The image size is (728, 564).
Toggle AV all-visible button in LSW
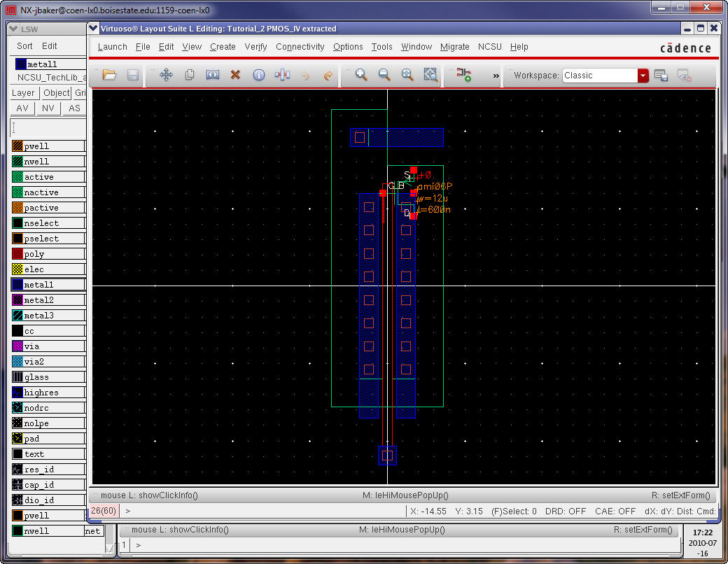(22, 108)
